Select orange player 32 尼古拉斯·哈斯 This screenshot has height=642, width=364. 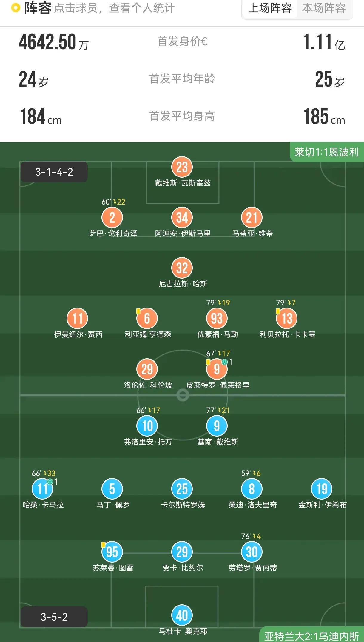[182, 268]
